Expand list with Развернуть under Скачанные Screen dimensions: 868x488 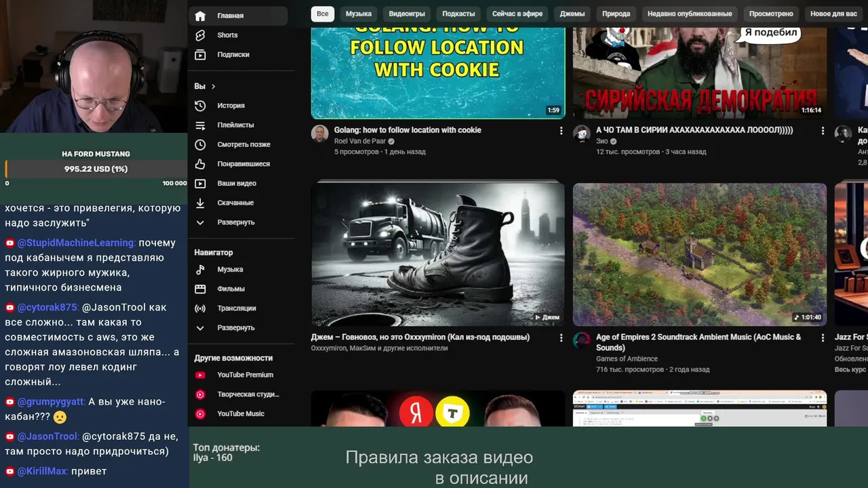[235, 222]
